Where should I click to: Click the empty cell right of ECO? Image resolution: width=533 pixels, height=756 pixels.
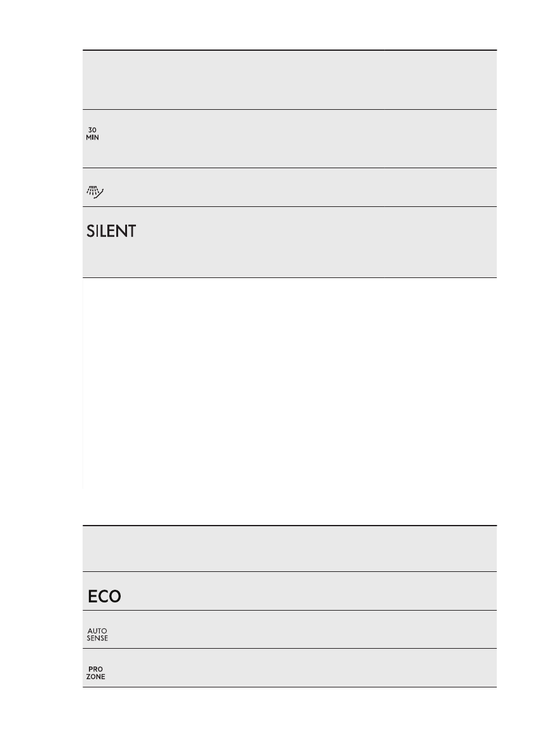click(318, 591)
